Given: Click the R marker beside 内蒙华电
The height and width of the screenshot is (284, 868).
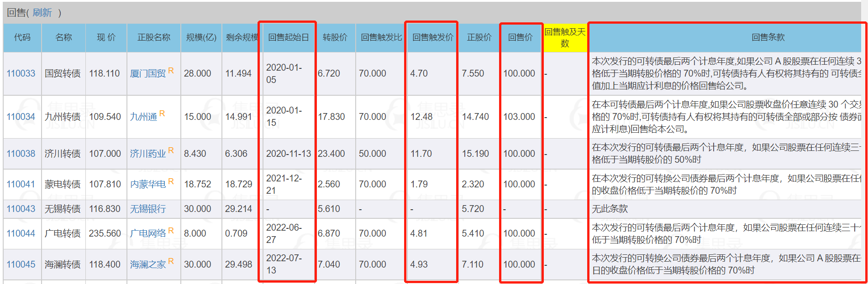Looking at the screenshot, I should pos(171,181).
